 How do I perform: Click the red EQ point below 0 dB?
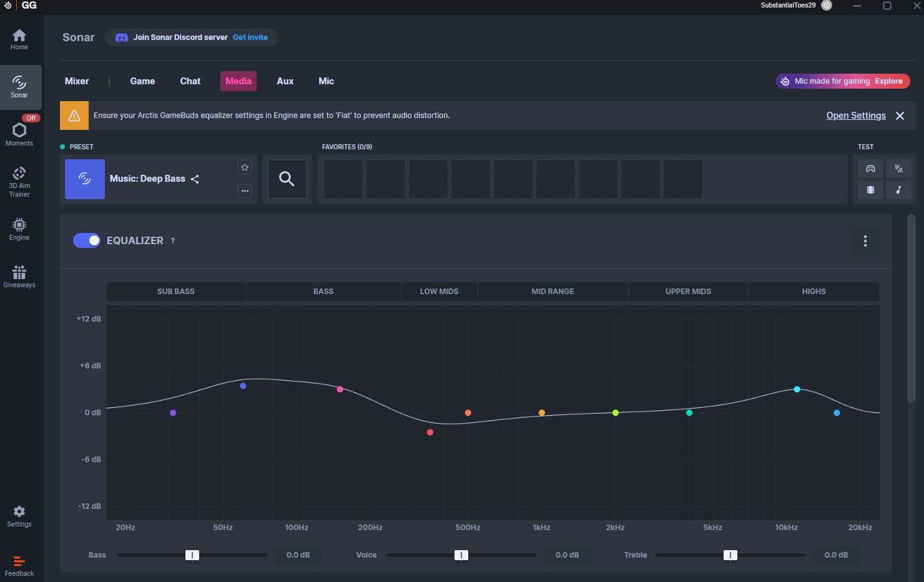[430, 432]
